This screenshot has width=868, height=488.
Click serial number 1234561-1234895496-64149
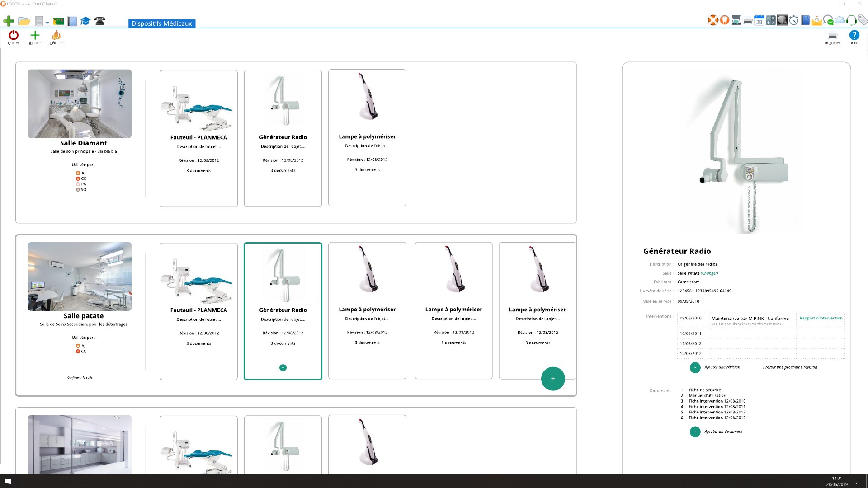click(704, 291)
